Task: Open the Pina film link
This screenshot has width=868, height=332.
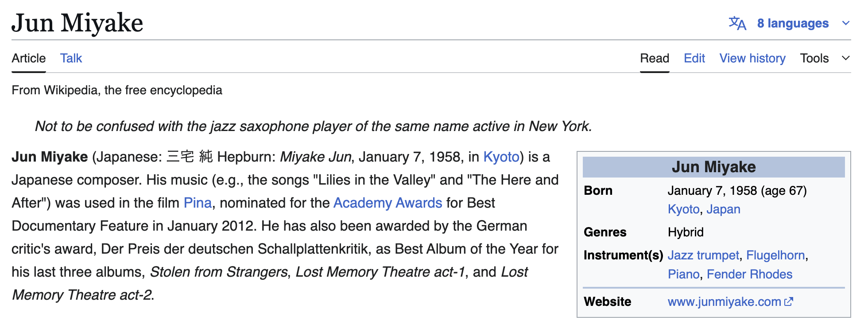Action: click(x=198, y=203)
